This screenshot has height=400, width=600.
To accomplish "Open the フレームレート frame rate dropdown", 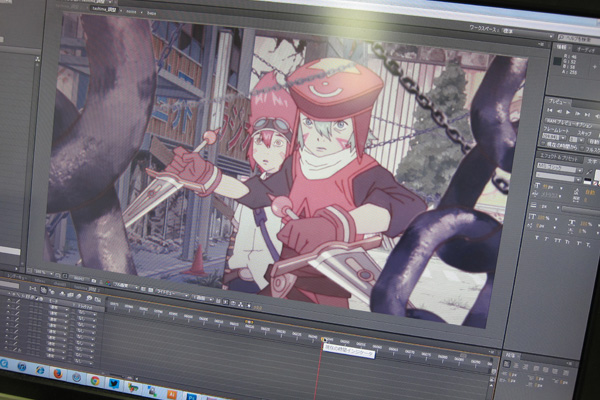I will pyautogui.click(x=553, y=137).
